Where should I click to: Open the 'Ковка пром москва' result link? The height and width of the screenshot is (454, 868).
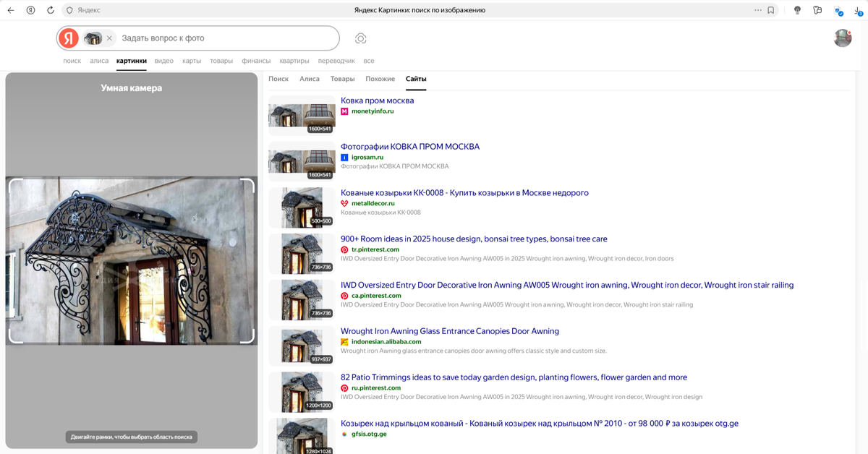point(378,100)
